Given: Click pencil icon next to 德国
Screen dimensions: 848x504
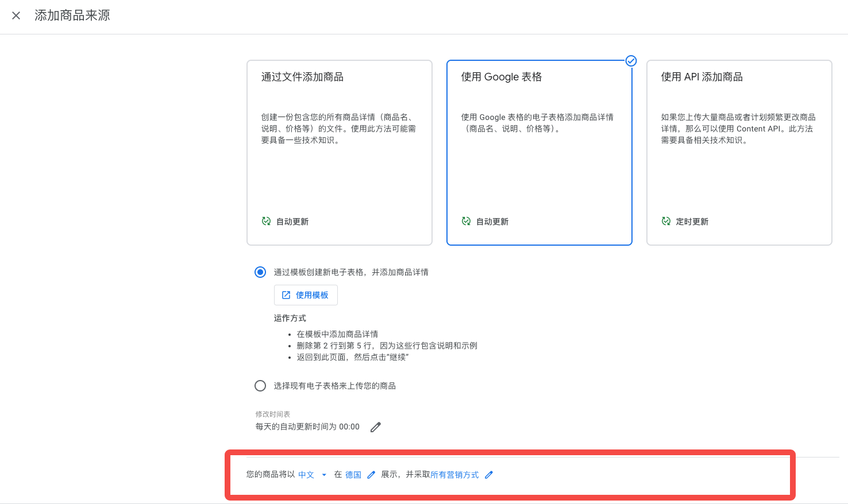Looking at the screenshot, I should [x=371, y=475].
